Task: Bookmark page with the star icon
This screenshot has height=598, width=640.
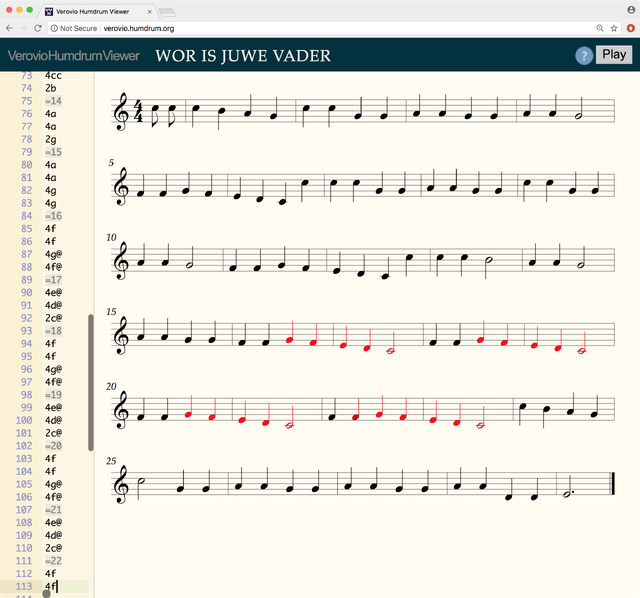Action: [x=613, y=29]
